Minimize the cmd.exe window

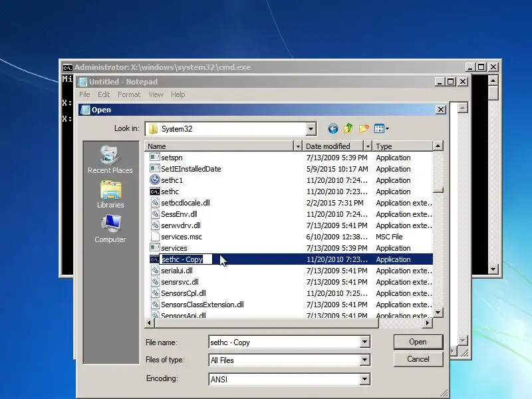(469, 67)
